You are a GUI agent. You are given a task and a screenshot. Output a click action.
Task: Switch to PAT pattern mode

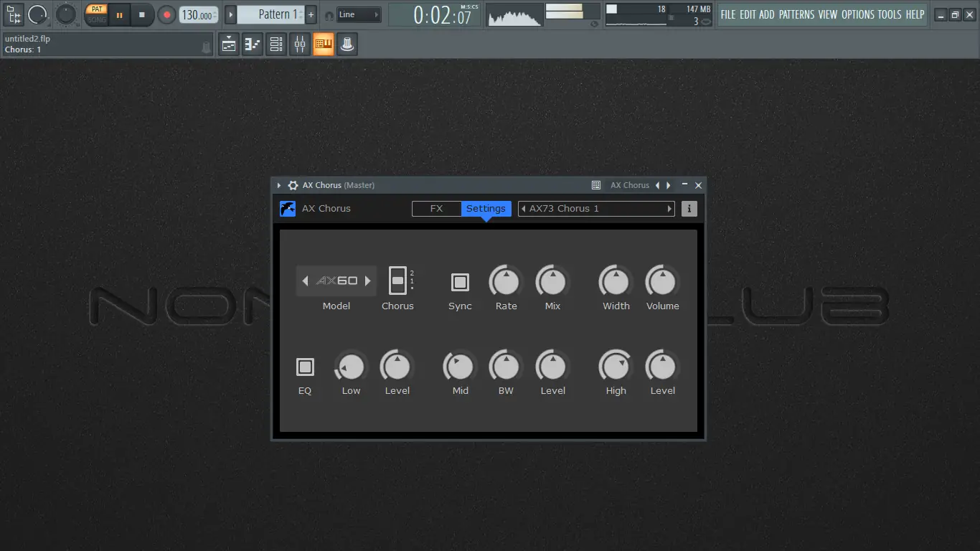click(x=97, y=9)
